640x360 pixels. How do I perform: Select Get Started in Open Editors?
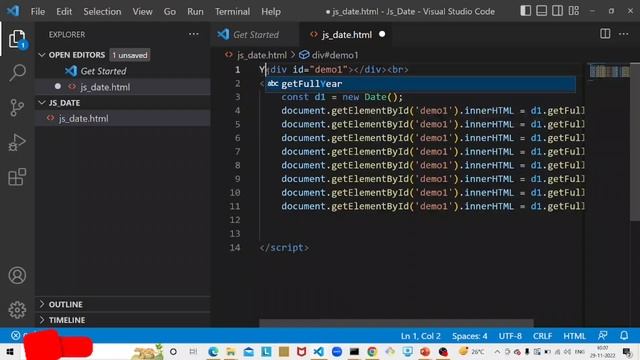[123, 71]
